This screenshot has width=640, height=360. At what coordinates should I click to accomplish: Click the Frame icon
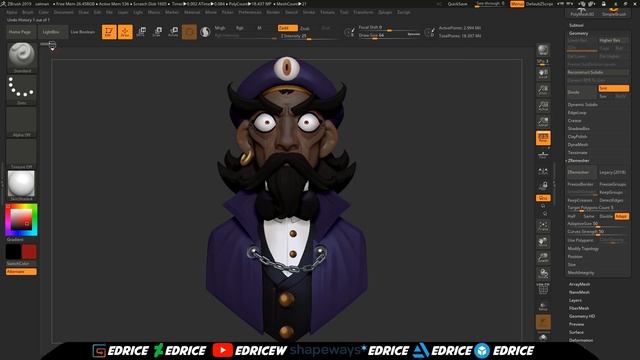click(x=543, y=226)
